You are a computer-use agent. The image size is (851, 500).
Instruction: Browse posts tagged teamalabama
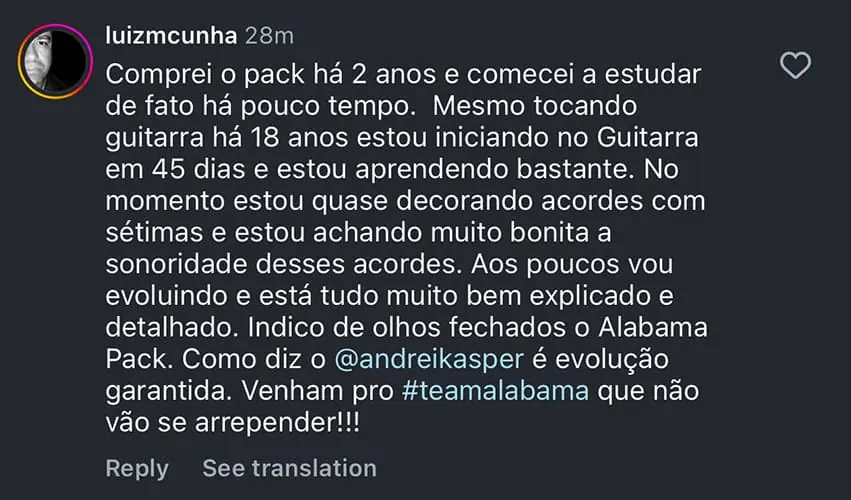(x=496, y=391)
